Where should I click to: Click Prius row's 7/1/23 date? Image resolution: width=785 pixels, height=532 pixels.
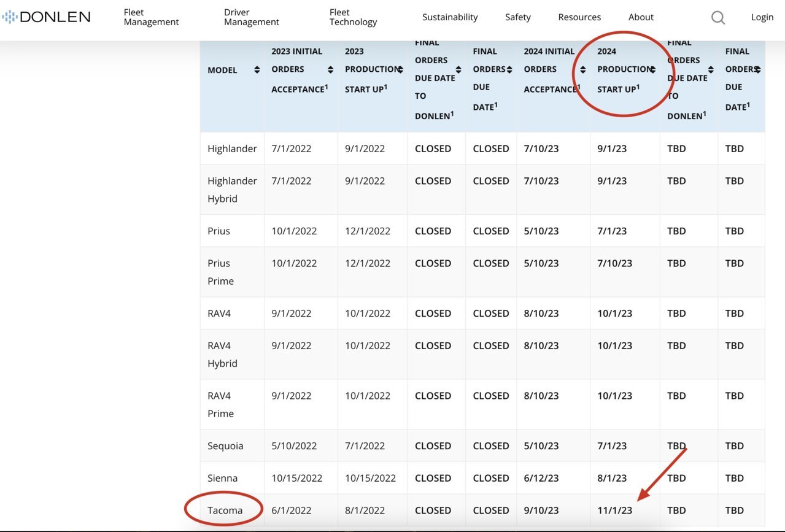pyautogui.click(x=612, y=231)
